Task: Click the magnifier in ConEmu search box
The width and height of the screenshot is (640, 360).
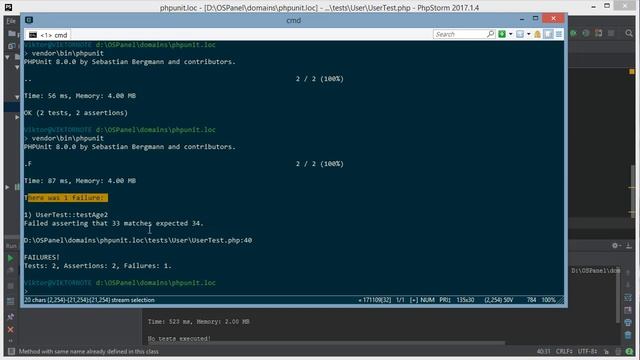Action: [490, 34]
